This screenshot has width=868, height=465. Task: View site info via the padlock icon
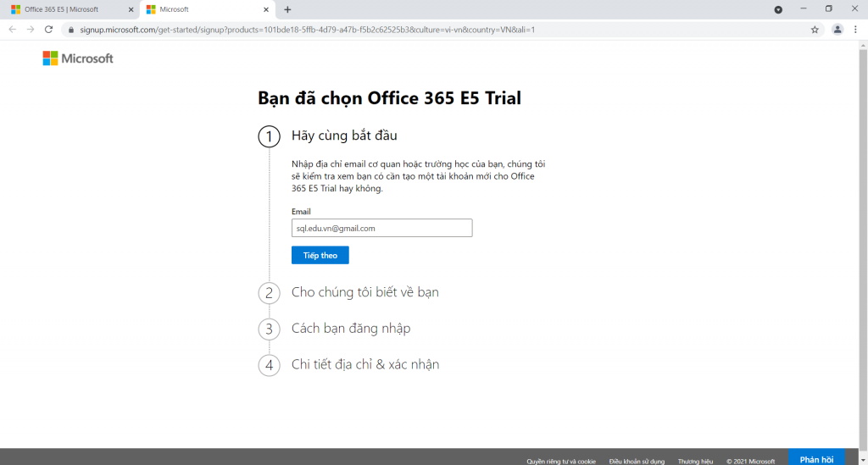point(71,30)
